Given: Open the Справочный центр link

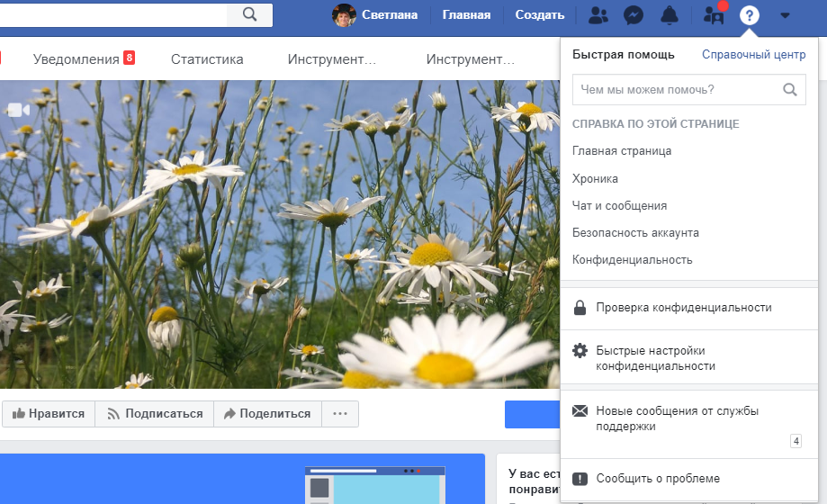Looking at the screenshot, I should tap(754, 54).
